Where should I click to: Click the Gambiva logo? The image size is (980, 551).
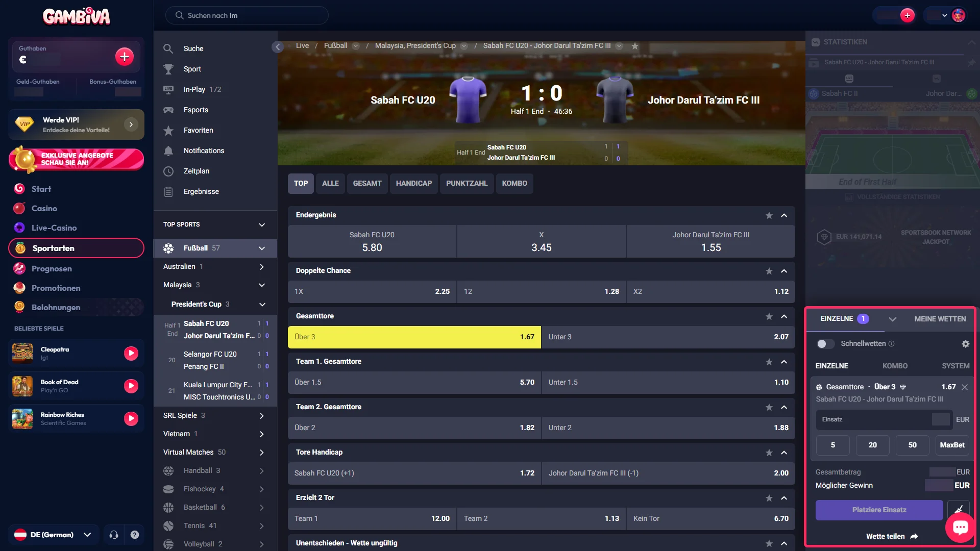pos(77,16)
